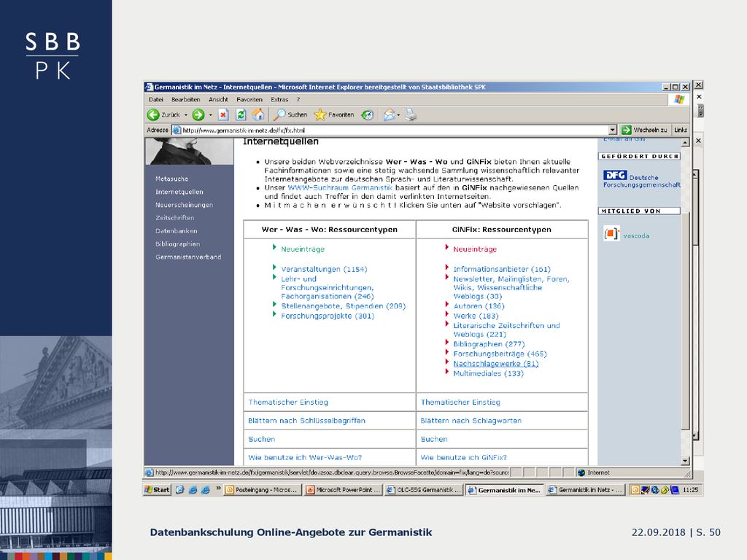The height and width of the screenshot is (560, 747).
Task: Open Bibliographien (277) in GiNFix list
Action: click(x=489, y=344)
